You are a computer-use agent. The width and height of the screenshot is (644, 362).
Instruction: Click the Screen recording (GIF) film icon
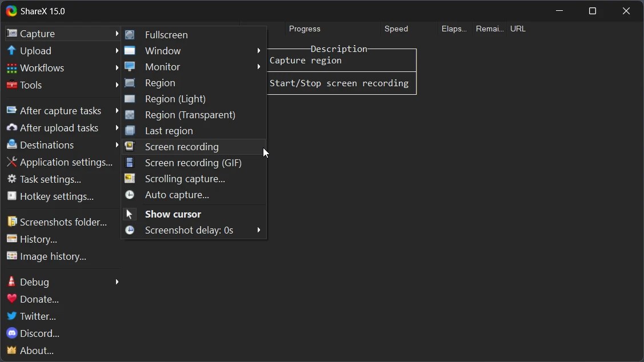pos(130,163)
